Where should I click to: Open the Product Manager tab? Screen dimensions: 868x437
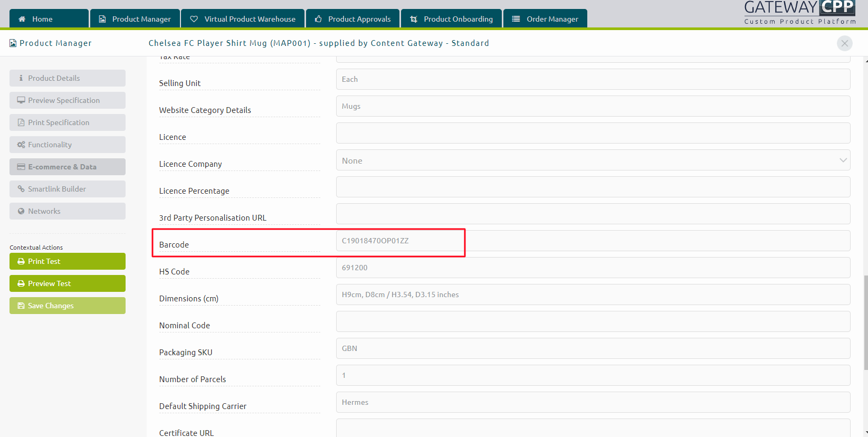[x=135, y=18]
